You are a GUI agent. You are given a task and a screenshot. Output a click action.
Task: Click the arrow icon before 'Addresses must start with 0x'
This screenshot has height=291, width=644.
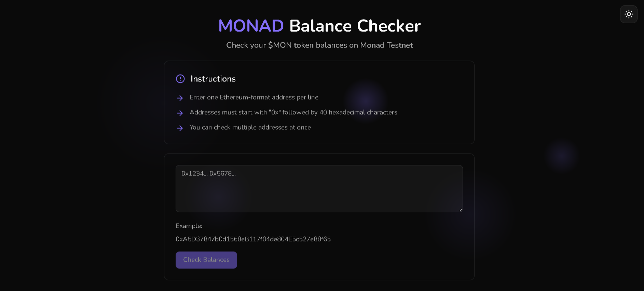point(180,113)
